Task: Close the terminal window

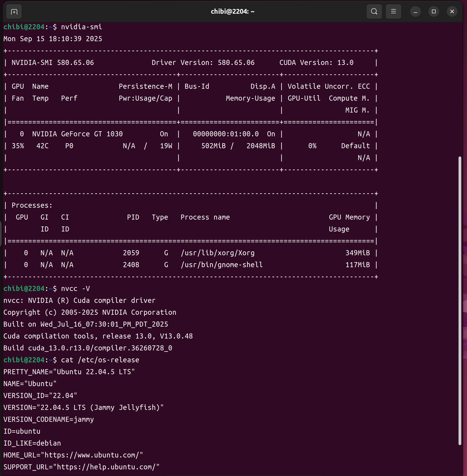Action: click(x=452, y=11)
